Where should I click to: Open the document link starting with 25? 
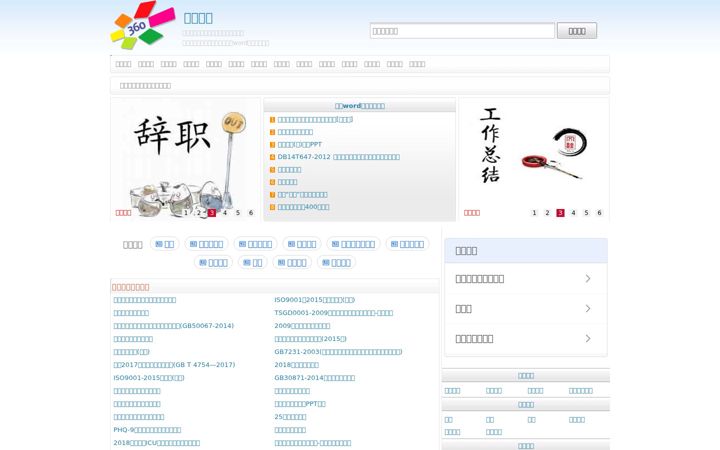click(290, 417)
